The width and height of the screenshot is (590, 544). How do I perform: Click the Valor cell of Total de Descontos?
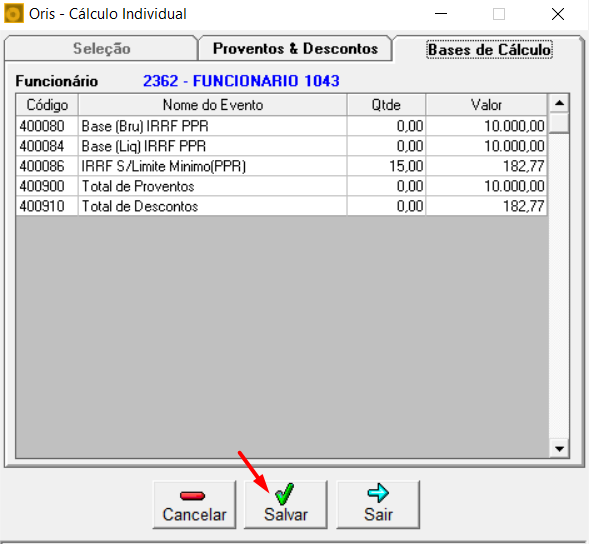point(487,206)
